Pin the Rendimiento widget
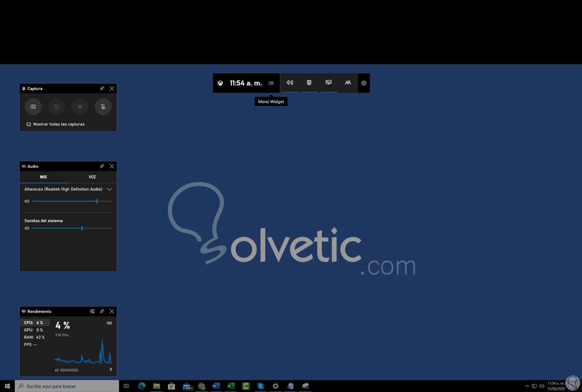 click(102, 311)
